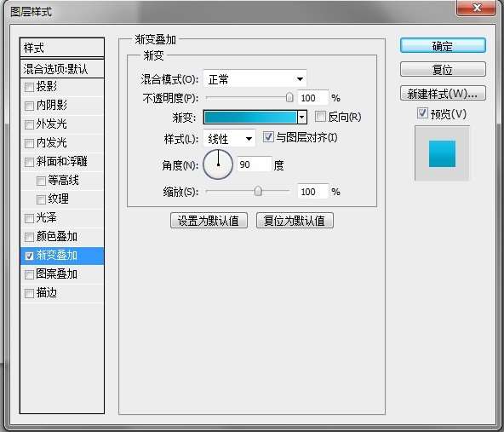The height and width of the screenshot is (432, 504).
Task: Toggle the 反向(R) reverse checkbox
Action: click(x=320, y=117)
